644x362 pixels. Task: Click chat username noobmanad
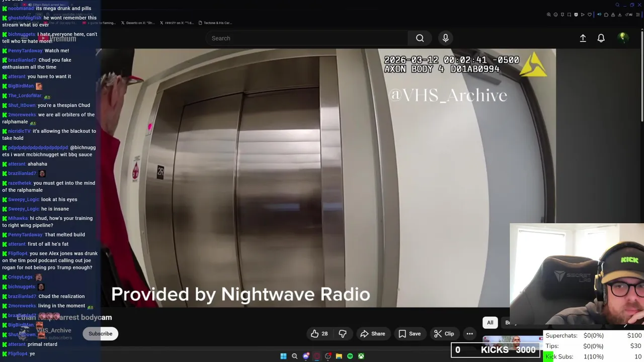tap(21, 9)
